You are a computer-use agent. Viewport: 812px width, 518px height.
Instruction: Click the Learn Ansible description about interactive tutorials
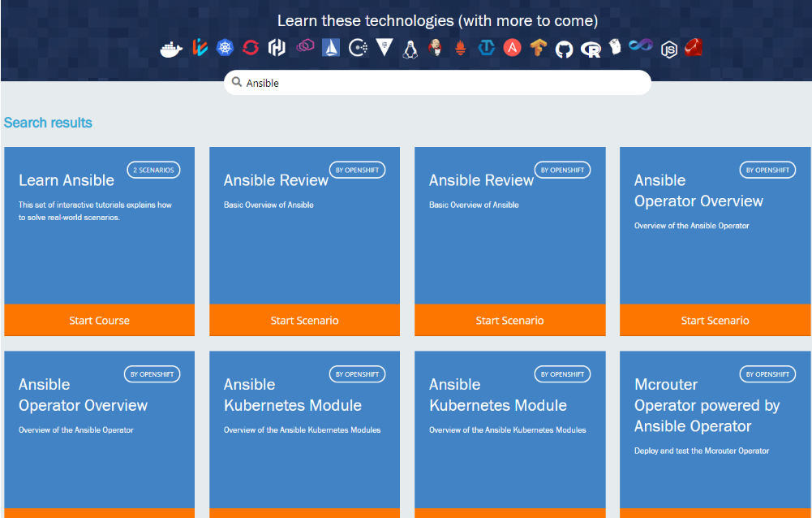coord(95,211)
